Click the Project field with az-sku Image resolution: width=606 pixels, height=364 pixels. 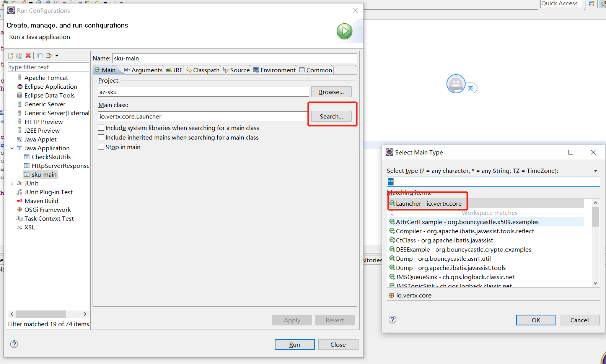[203, 92]
